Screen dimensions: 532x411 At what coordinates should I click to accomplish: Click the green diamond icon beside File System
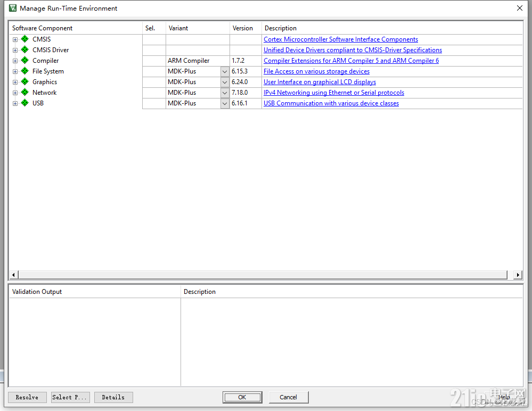pos(25,71)
